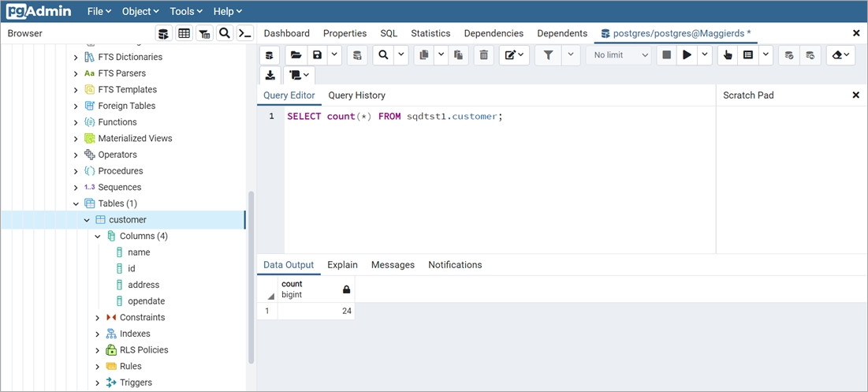Click the Explain Analyze table icon

point(748,54)
